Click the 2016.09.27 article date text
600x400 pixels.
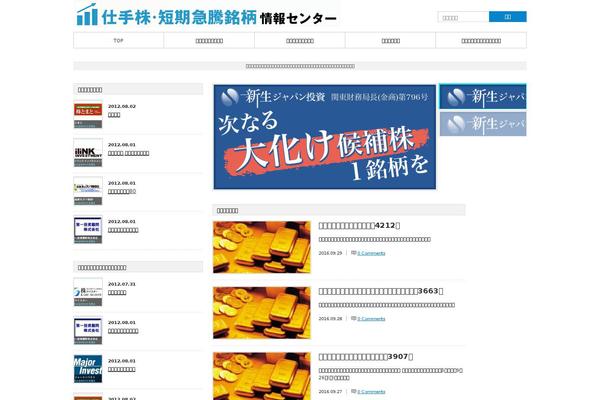tap(330, 392)
